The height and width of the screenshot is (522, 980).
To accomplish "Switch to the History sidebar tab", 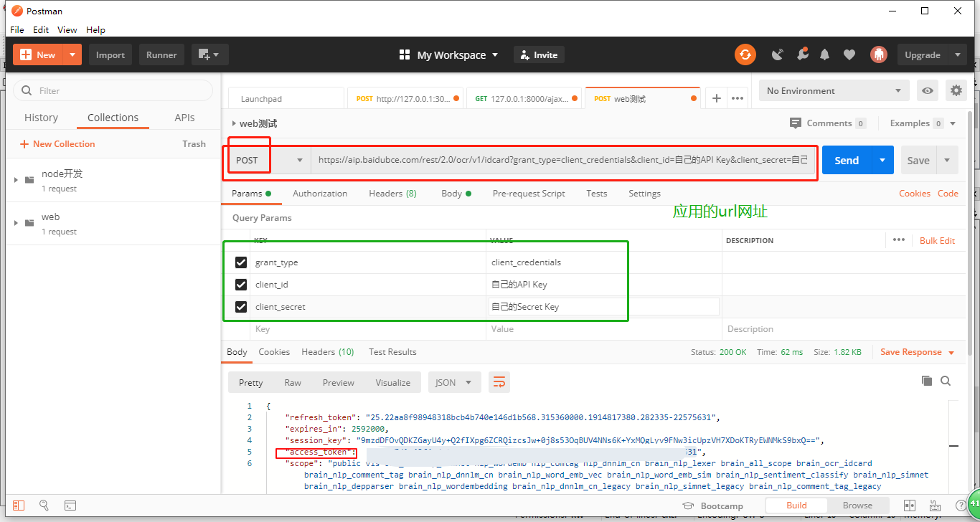I will (x=41, y=118).
